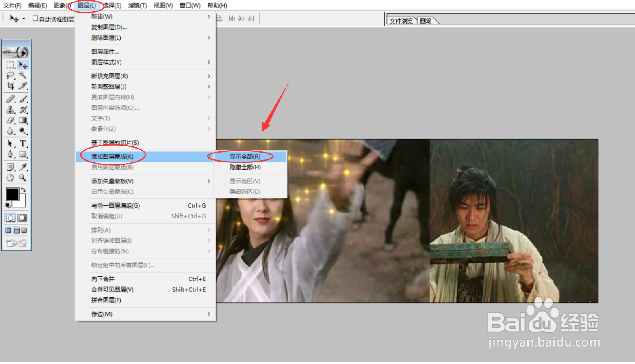635x364 pixels.
Task: Click the toolbox header feather-eye logo
Action: [x=16, y=52]
